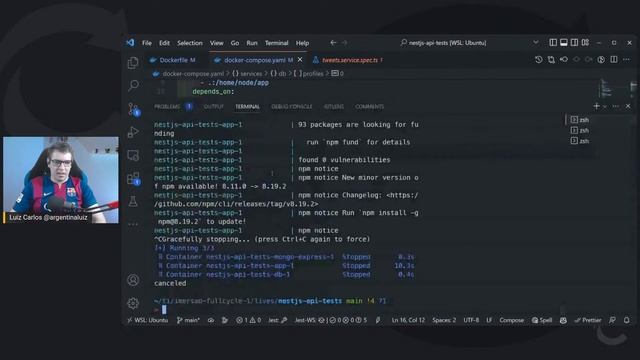Viewport: 640px width, 360px height.
Task: Change the UTF-8 encoding selection
Action: pyautogui.click(x=471, y=320)
